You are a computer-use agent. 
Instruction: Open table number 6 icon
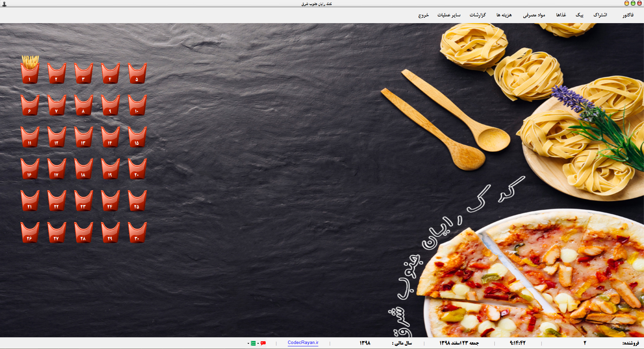(x=30, y=105)
